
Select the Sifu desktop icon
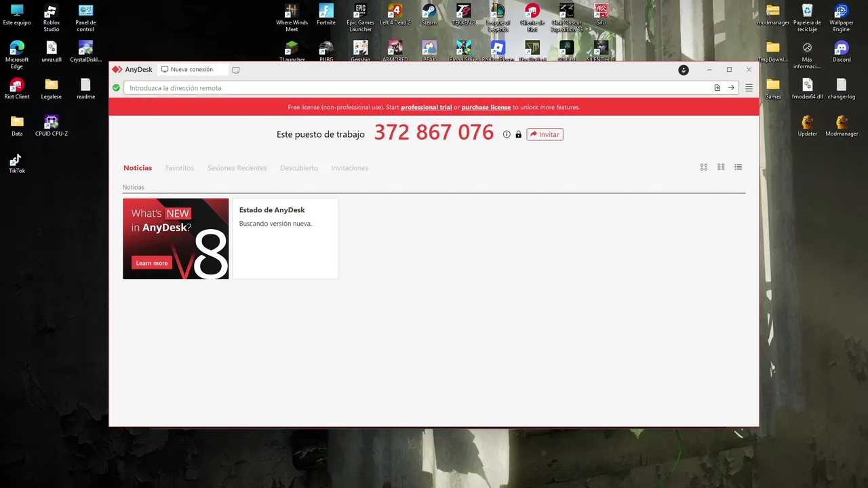point(601,15)
